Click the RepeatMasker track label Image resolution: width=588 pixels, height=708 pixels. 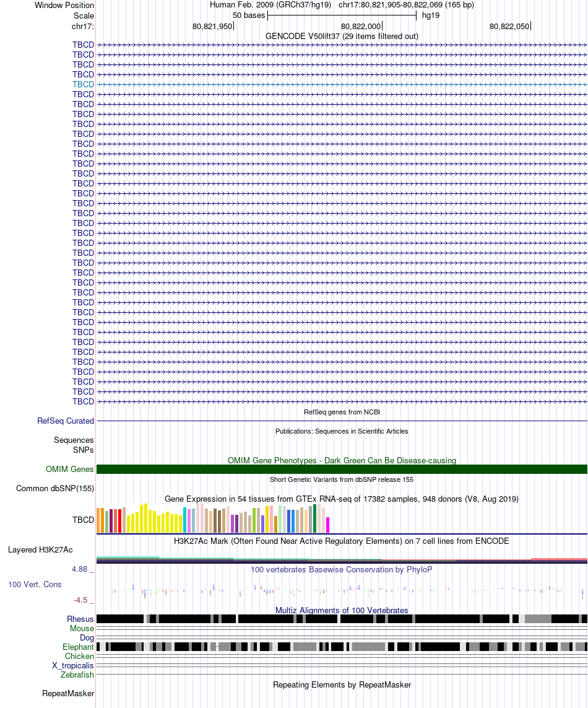68,694
